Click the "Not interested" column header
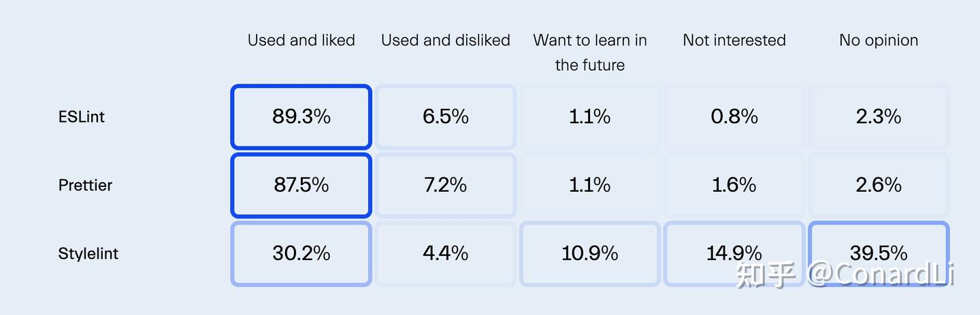The width and height of the screenshot is (980, 315). (x=734, y=40)
